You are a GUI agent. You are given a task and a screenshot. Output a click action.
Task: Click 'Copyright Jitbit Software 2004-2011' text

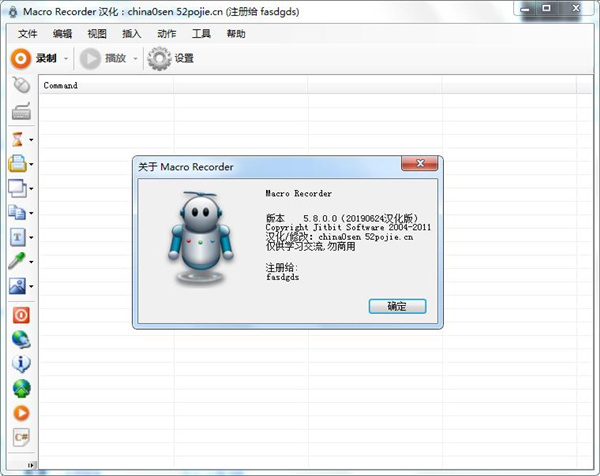[x=348, y=227]
